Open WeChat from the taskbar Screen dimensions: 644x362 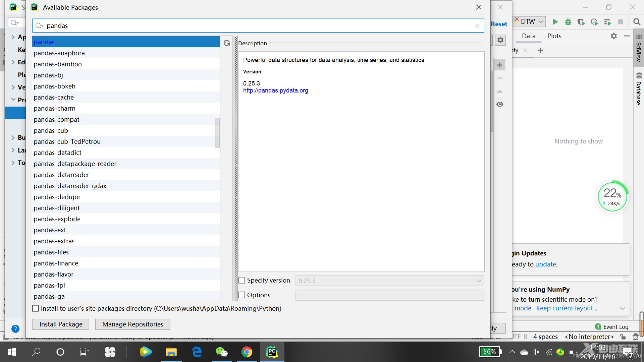pyautogui.click(x=221, y=352)
